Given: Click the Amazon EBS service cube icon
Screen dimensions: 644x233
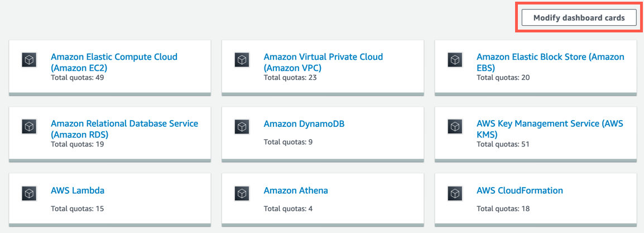Looking at the screenshot, I should tap(455, 60).
